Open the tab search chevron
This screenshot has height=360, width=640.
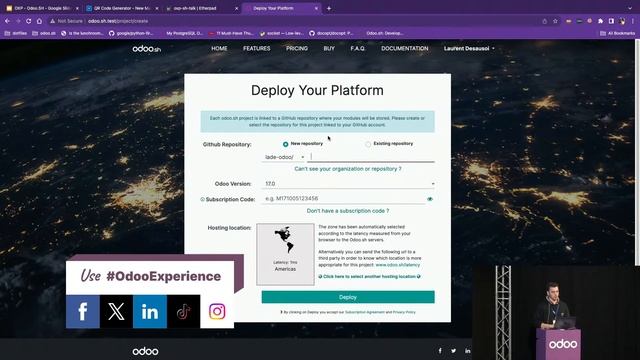tap(630, 8)
